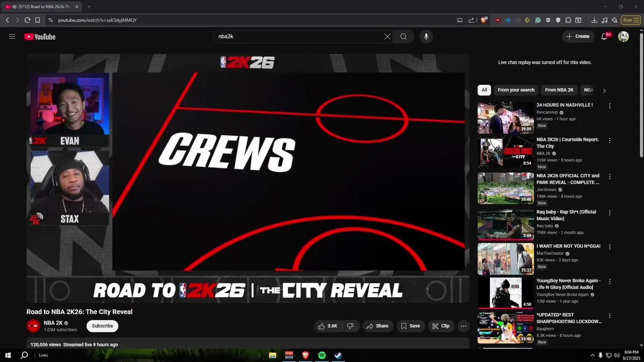Open the Create button
The image size is (644, 362).
point(578,36)
